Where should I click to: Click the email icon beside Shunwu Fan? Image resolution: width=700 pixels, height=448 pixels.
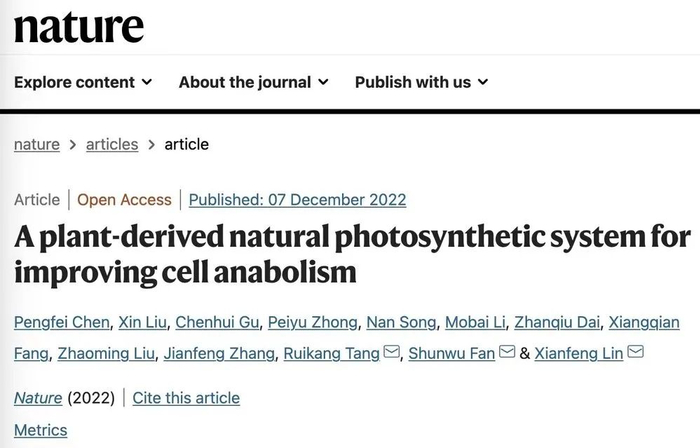click(507, 353)
